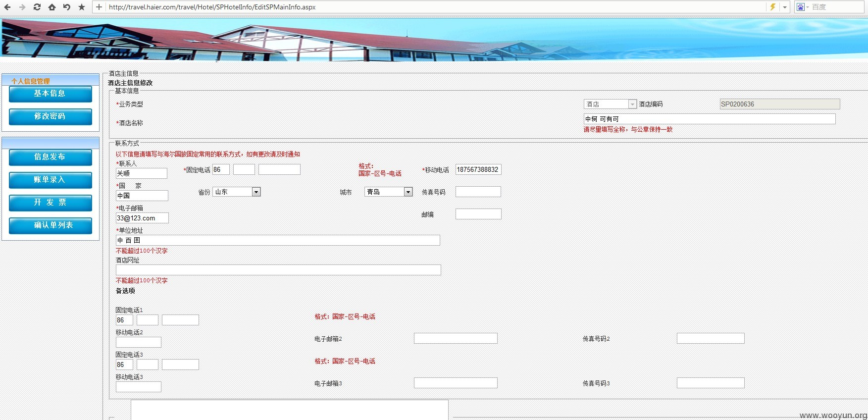Click the 移动电话3 input field

tap(138, 387)
